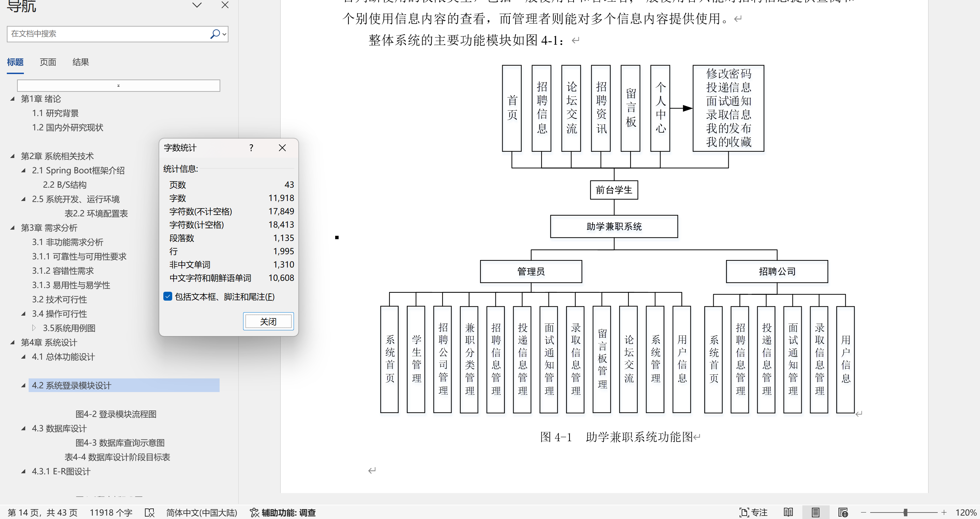Collapse the 4.2 系统登录模块设计 heading

pyautogui.click(x=23, y=385)
